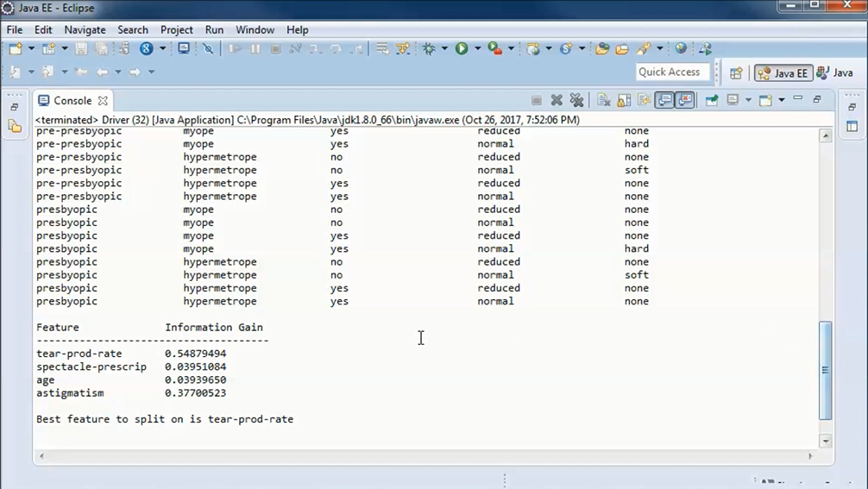Screen dimensions: 868x489
Task: Switch to the Java perspective
Action: point(835,73)
